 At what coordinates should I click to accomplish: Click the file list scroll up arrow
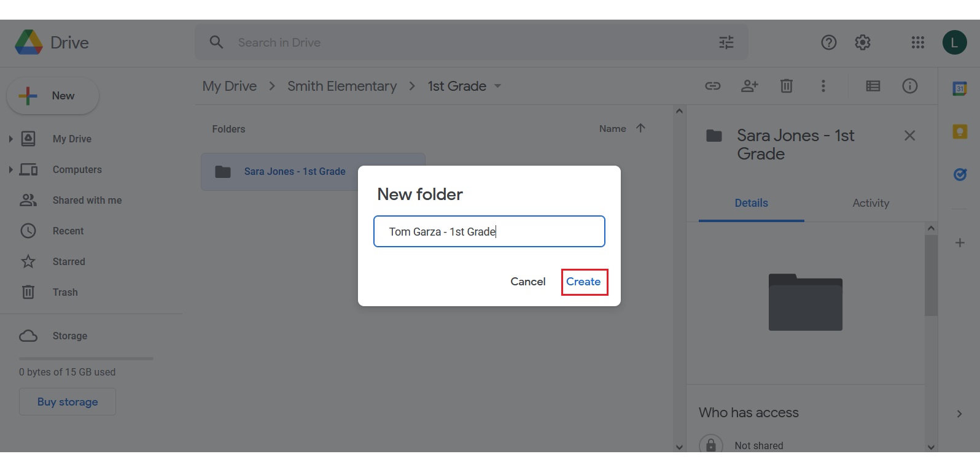coord(679,111)
